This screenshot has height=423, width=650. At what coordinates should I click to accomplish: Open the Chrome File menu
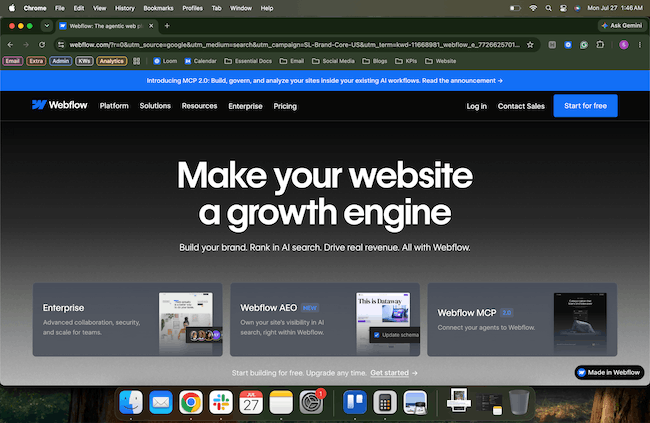coord(60,8)
